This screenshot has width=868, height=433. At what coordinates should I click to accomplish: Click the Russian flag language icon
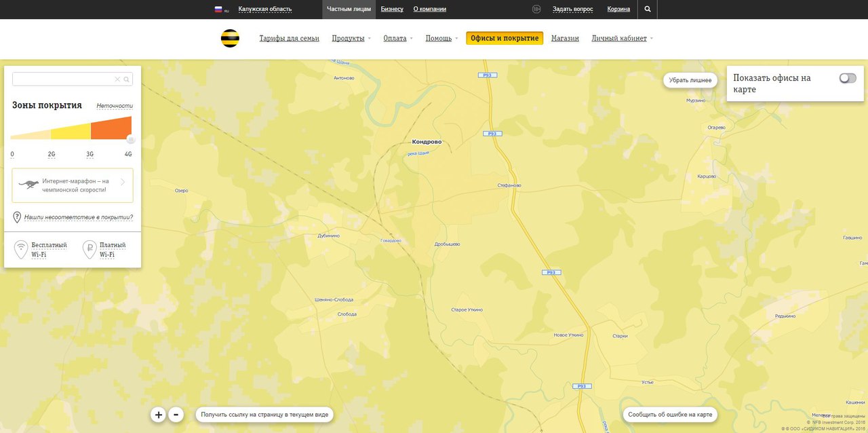click(x=219, y=9)
